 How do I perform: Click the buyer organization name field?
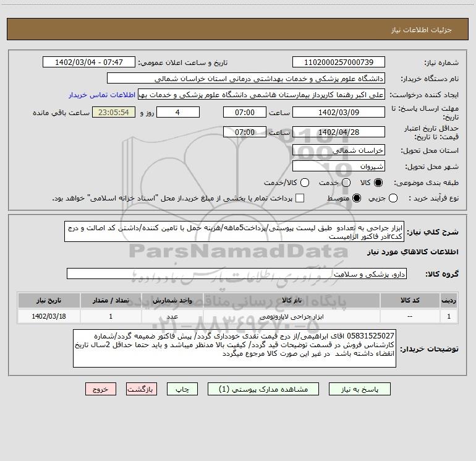coord(246,79)
